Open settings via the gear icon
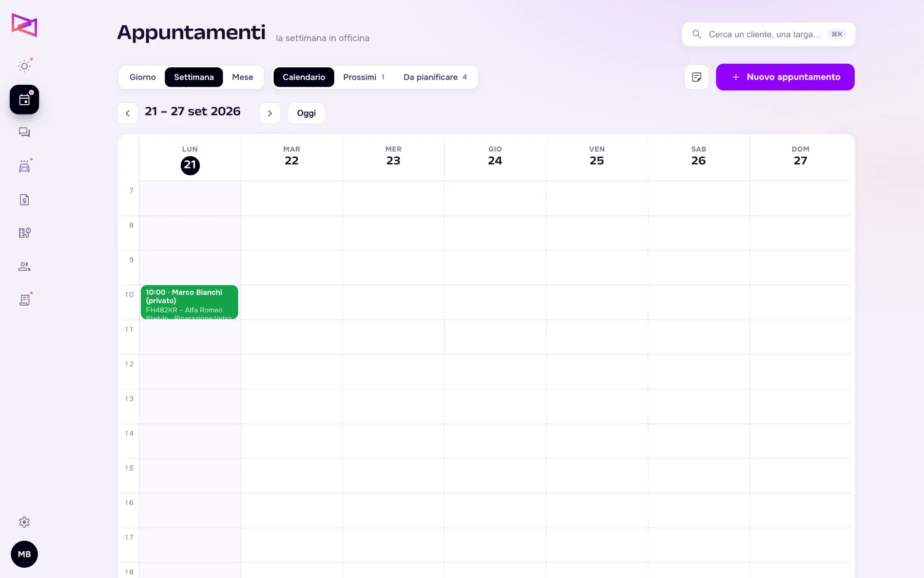Viewport: 924px width, 578px height. 25,522
